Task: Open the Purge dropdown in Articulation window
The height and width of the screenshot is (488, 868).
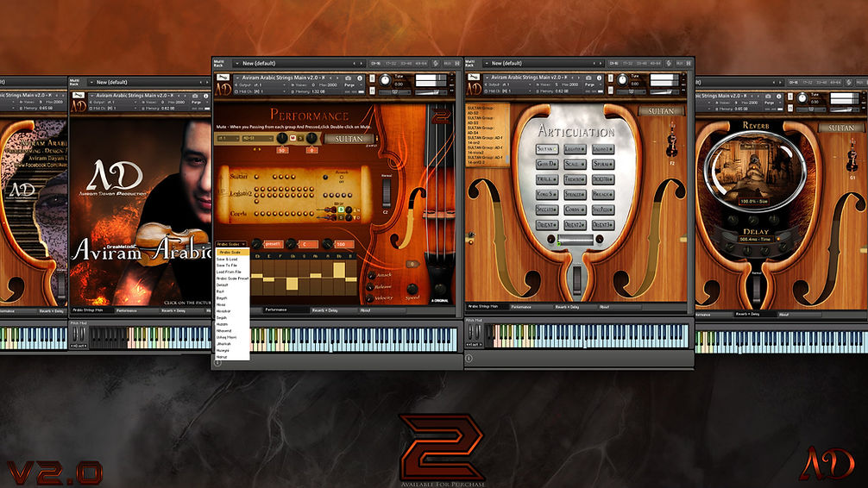Action: click(x=592, y=84)
